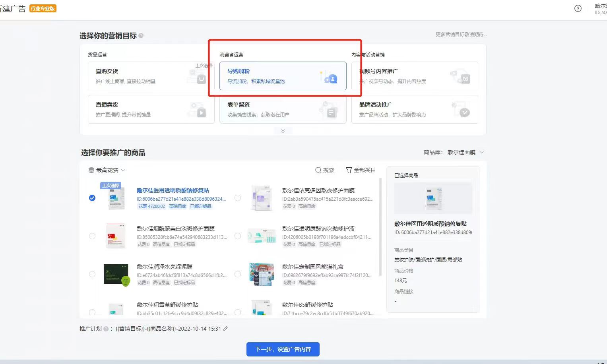Click the pencil edit icon after campaign name

pyautogui.click(x=226, y=329)
